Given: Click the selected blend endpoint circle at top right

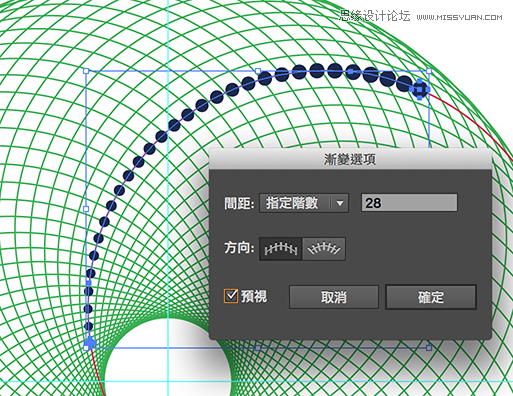Looking at the screenshot, I should 420,89.
